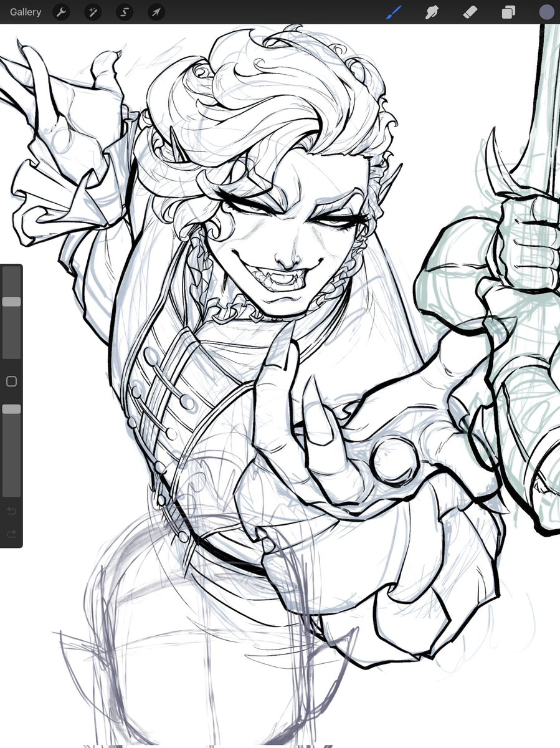Viewport: 560px width, 748px height.
Task: Activate the Transform arrow tool
Action: pos(156,12)
